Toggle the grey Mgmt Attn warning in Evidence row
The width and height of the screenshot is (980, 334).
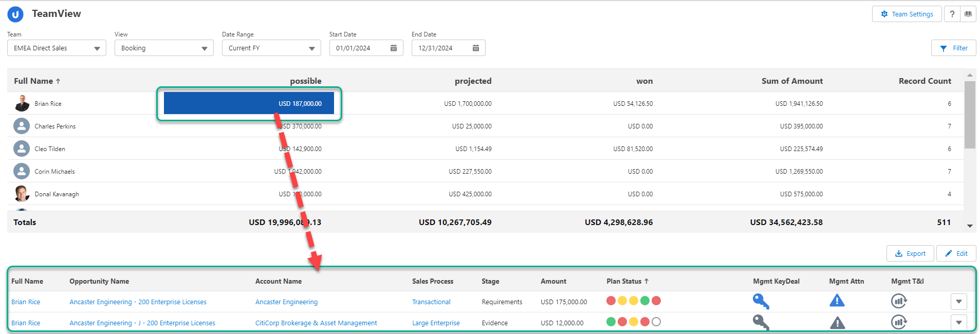(x=837, y=323)
